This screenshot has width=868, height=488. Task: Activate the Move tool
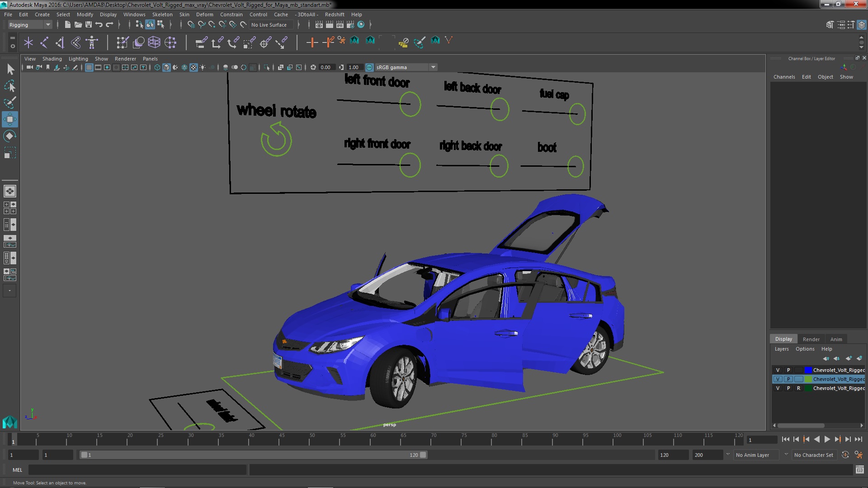click(10, 119)
